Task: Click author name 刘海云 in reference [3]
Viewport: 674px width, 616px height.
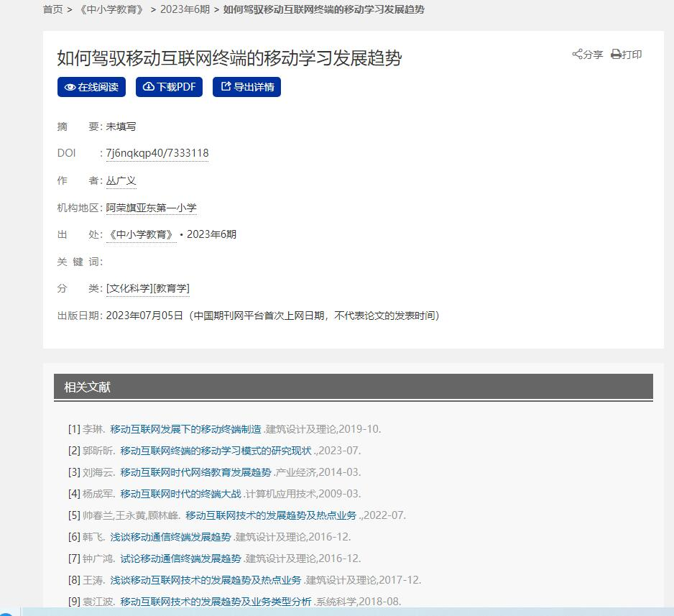Action: pyautogui.click(x=98, y=472)
